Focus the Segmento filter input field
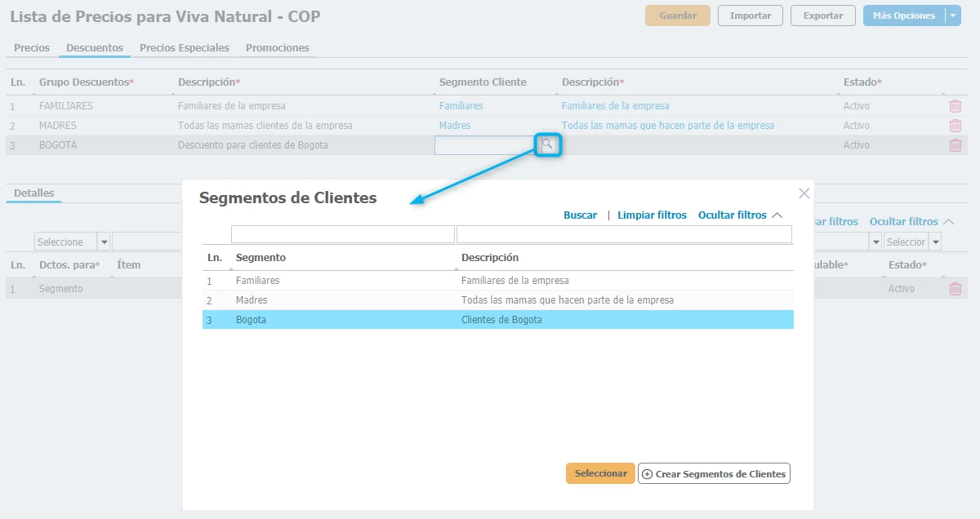Image resolution: width=980 pixels, height=519 pixels. 342,235
